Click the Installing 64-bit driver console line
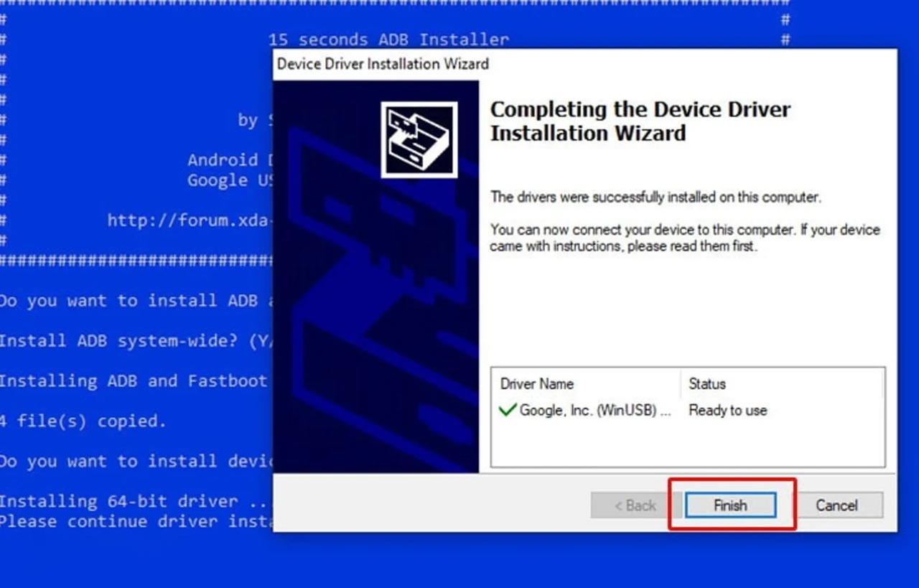 coord(136,501)
